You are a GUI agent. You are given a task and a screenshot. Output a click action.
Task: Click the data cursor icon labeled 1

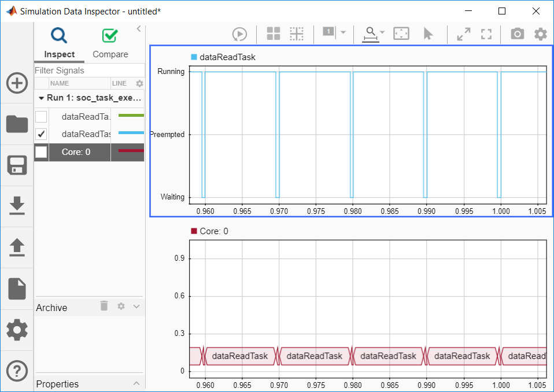click(328, 32)
